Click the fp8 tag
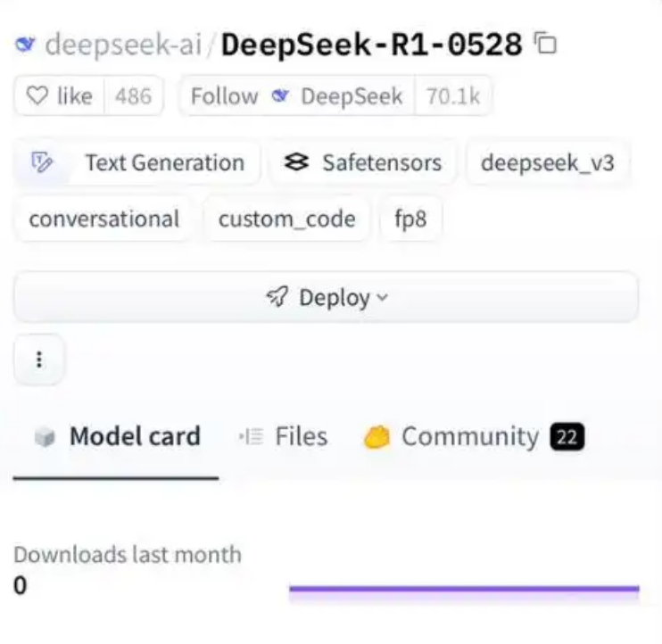The height and width of the screenshot is (644, 662). 410,219
